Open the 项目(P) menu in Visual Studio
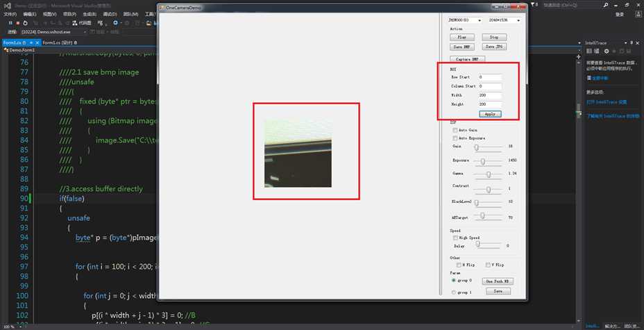The image size is (644, 330). point(69,15)
